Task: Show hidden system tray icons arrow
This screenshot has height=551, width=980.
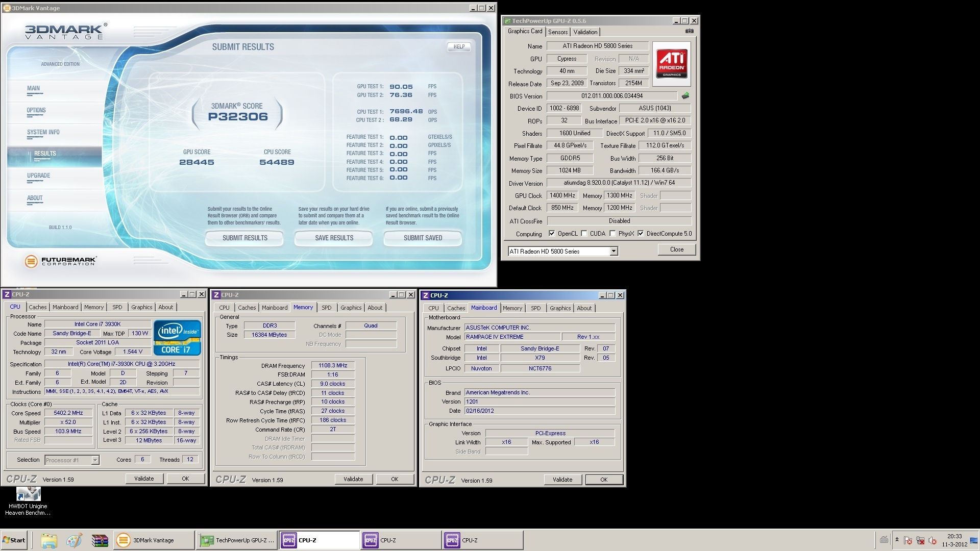Action: pos(897,539)
